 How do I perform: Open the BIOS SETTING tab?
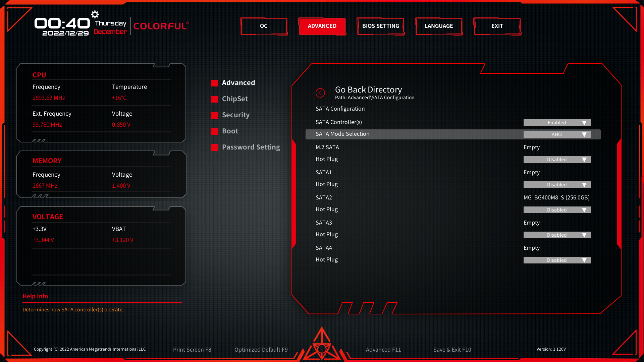(380, 26)
